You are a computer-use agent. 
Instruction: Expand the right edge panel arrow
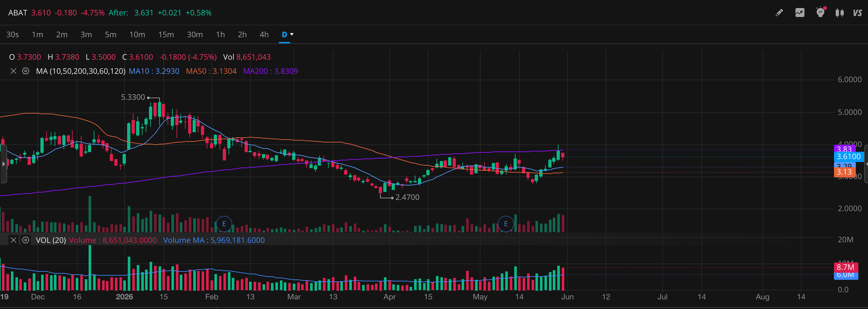click(x=866, y=164)
